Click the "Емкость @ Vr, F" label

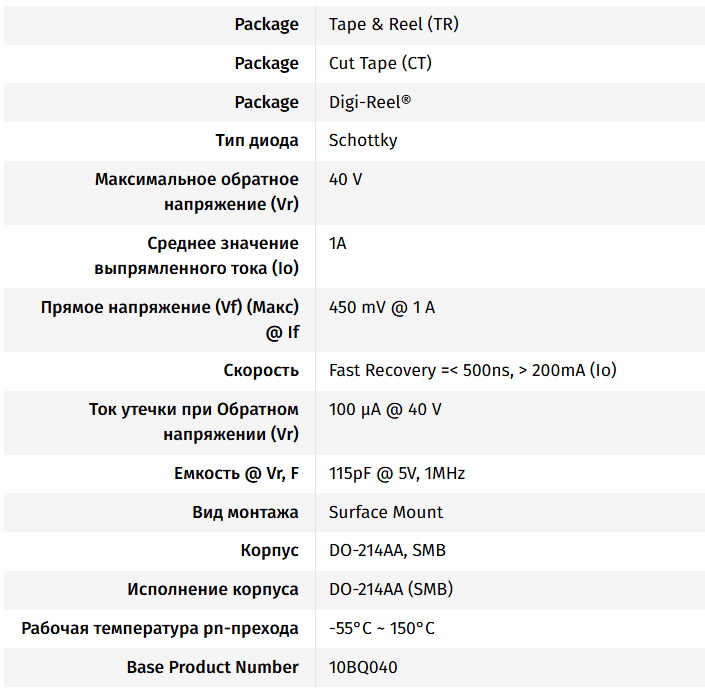coord(236,473)
